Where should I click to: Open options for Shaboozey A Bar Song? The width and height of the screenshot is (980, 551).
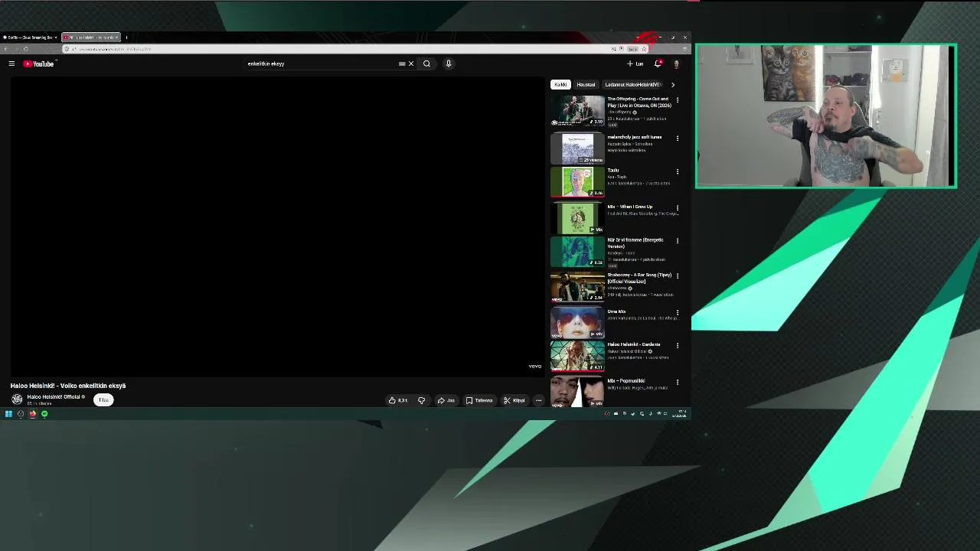[677, 275]
